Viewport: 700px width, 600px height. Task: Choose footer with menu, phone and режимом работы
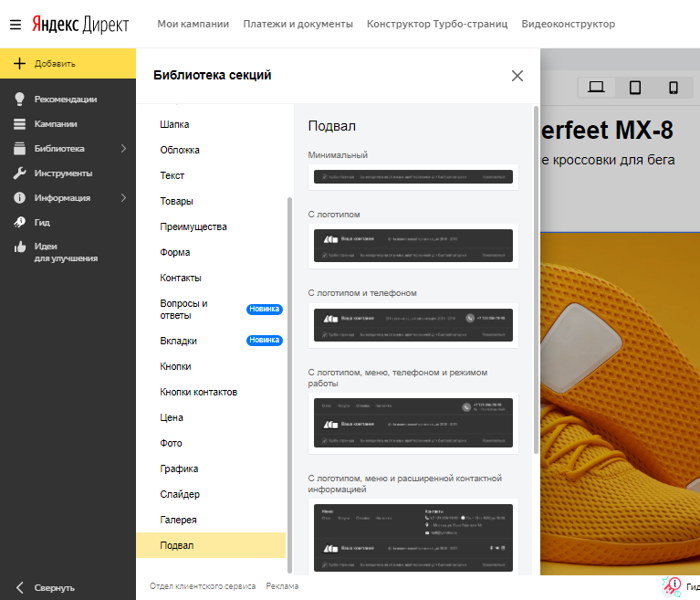tap(413, 423)
